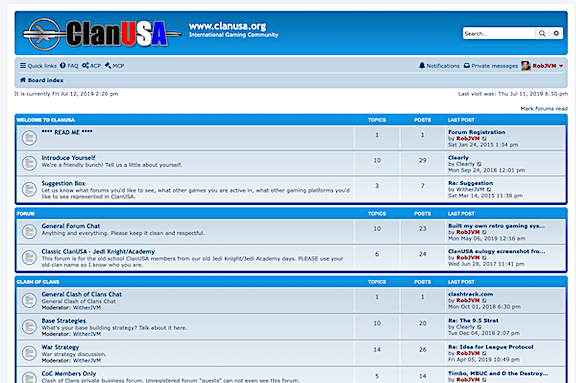The height and width of the screenshot is (383, 576).
Task: Open Re: The 9.5 Strat post
Action: click(x=473, y=321)
